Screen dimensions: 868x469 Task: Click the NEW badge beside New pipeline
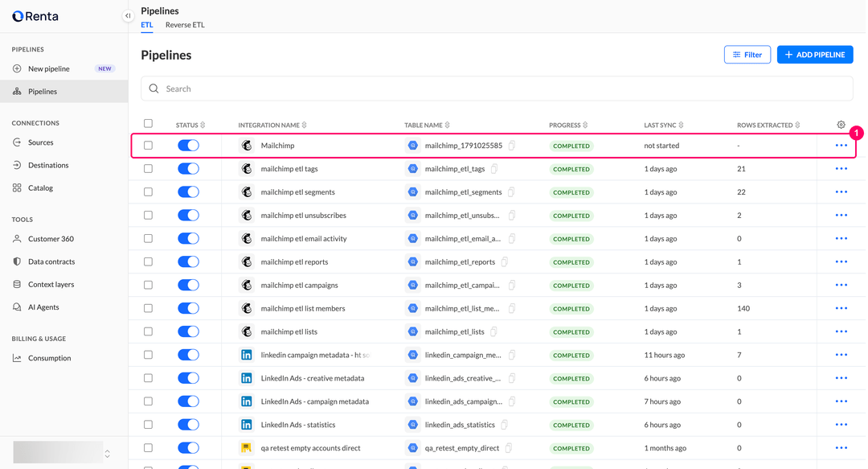(x=104, y=68)
